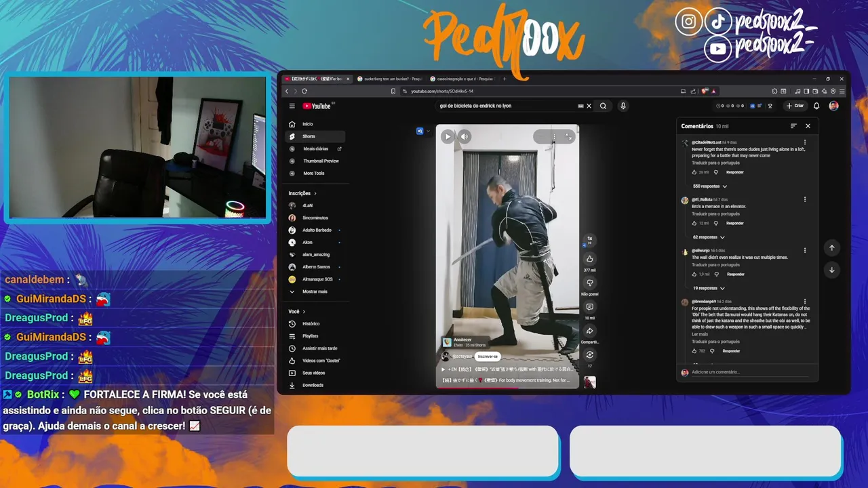Mute the Short with volume button
The width and height of the screenshot is (868, 488).
pyautogui.click(x=465, y=136)
